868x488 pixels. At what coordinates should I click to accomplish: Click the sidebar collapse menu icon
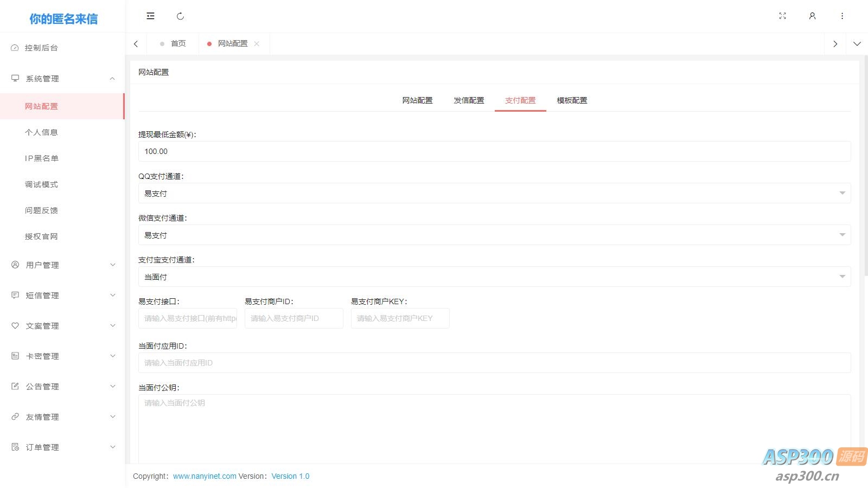click(x=150, y=16)
